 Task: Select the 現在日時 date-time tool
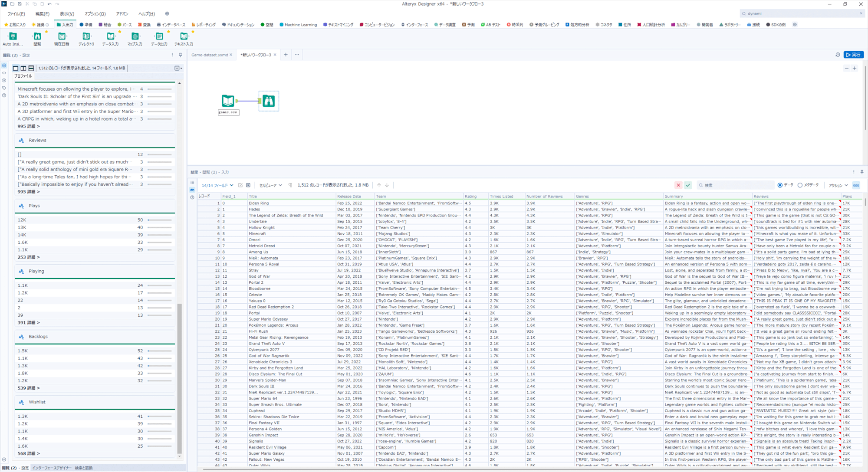click(62, 36)
